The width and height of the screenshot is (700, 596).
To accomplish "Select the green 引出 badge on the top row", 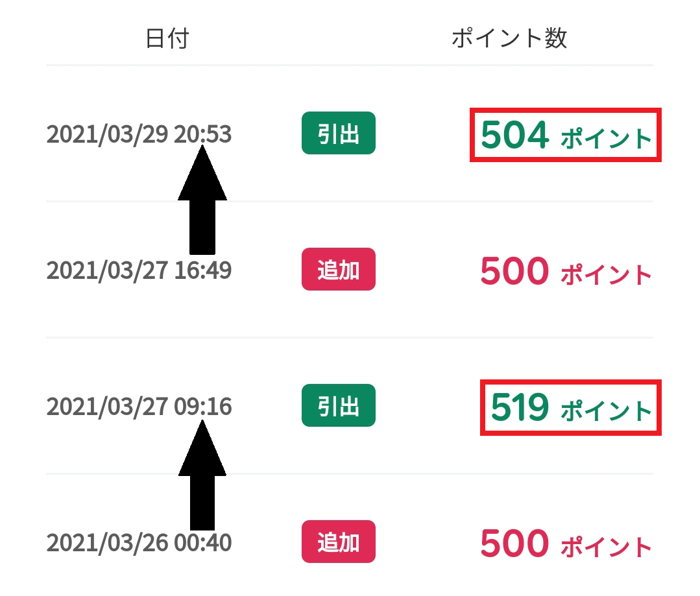I will click(338, 133).
